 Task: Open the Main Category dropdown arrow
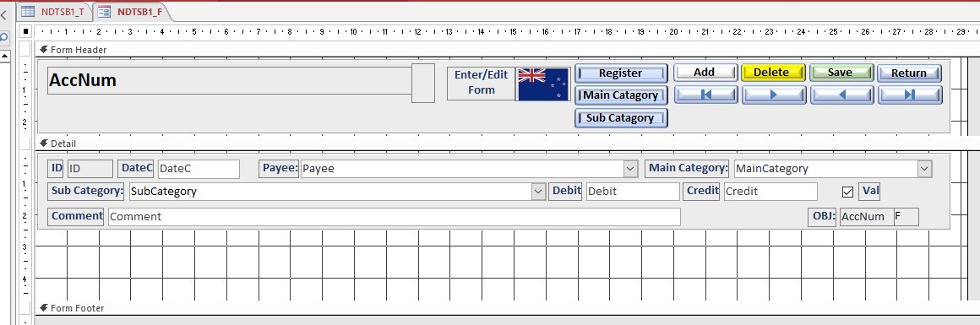point(924,168)
